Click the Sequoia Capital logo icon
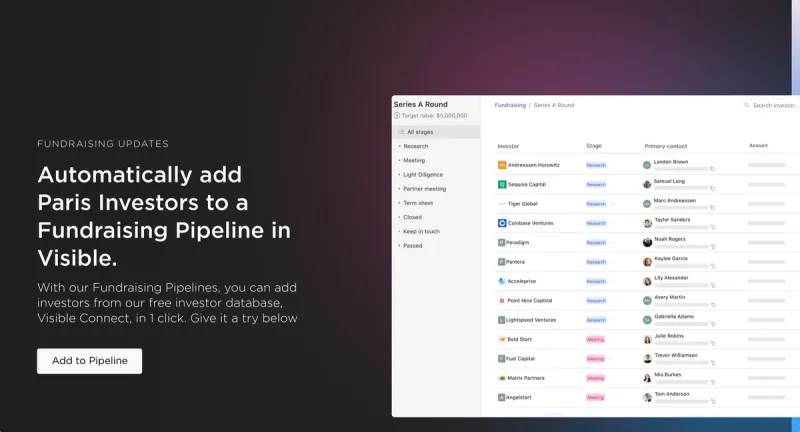Image resolution: width=800 pixels, height=432 pixels. [502, 185]
